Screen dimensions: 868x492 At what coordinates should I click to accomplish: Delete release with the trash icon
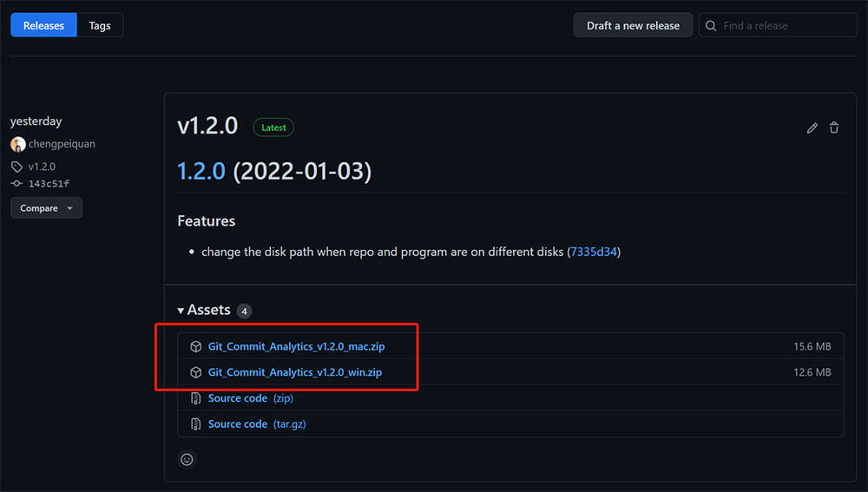pyautogui.click(x=833, y=128)
